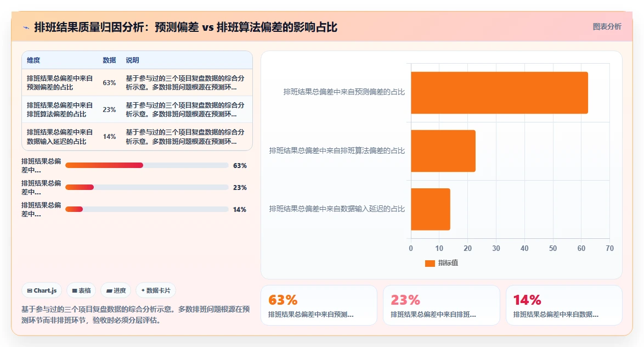The height and width of the screenshot is (347, 644).
Task: Click the 23% cell in table
Action: point(109,110)
